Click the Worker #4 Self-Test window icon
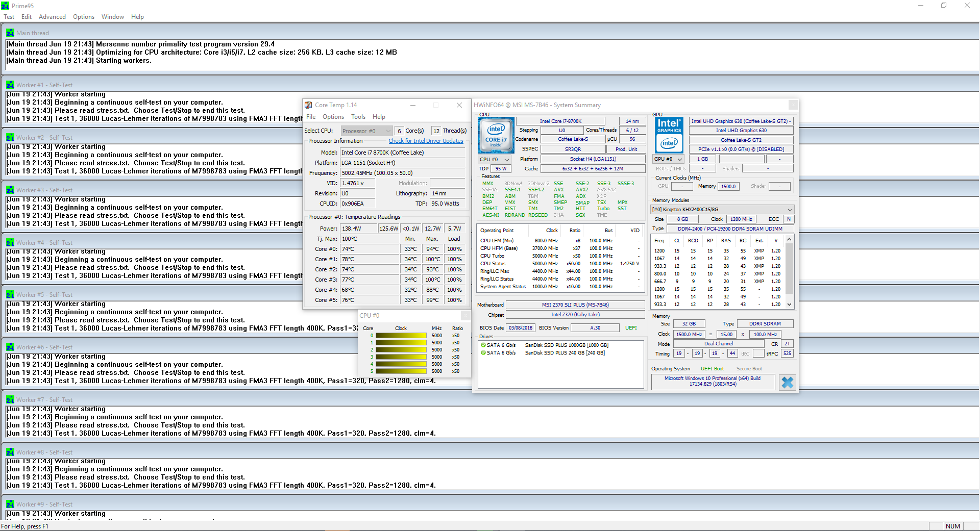The image size is (980, 531). click(10, 242)
